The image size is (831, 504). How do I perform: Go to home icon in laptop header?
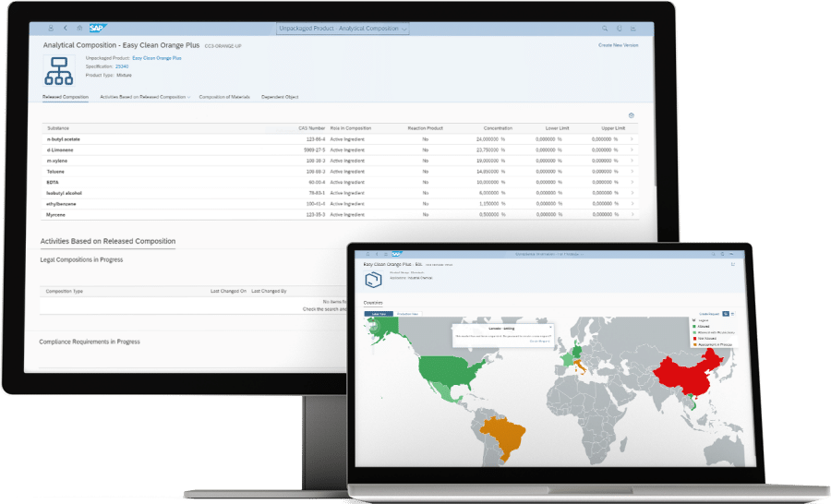(385, 255)
